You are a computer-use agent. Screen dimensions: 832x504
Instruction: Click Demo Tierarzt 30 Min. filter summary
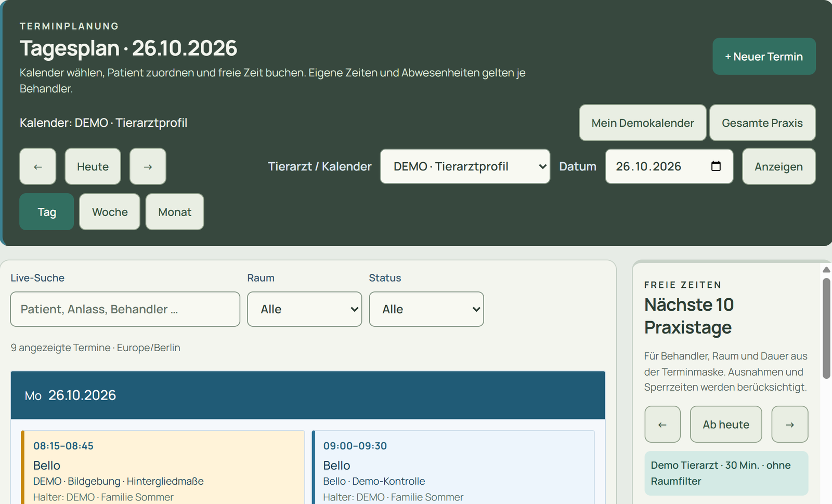[x=726, y=473]
